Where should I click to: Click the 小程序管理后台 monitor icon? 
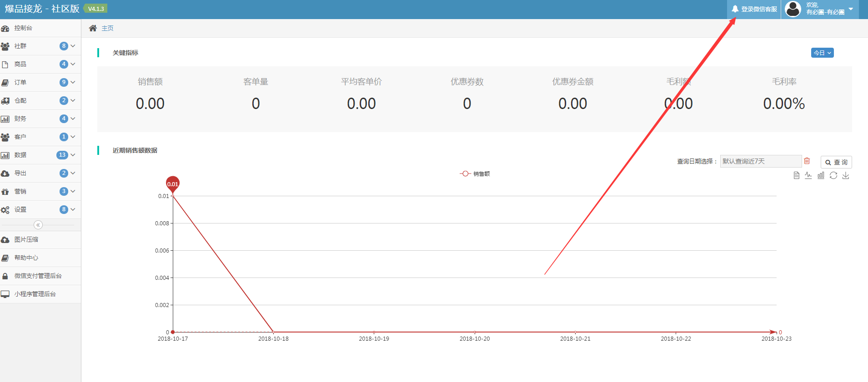pyautogui.click(x=5, y=294)
